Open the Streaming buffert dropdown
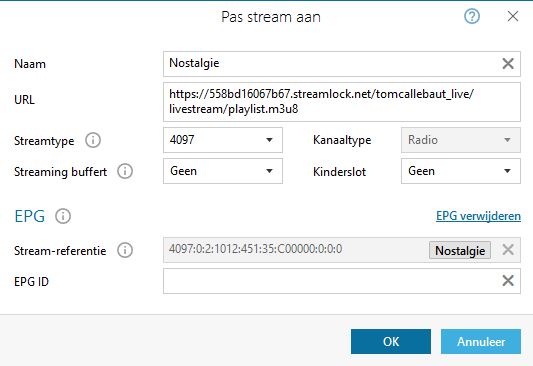 pos(223,171)
